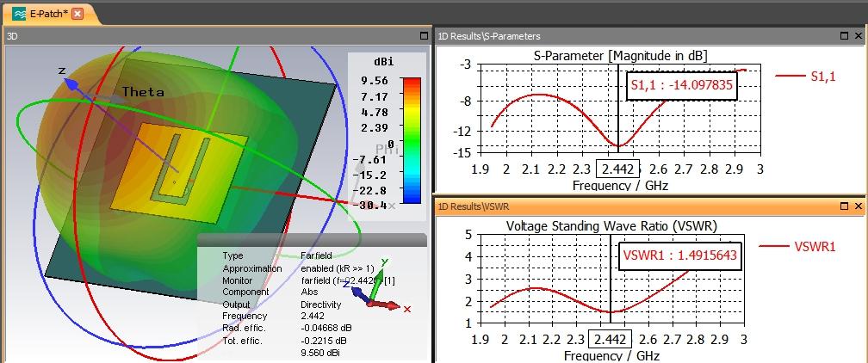Click the 9.56 maximum value on color scale
868x363 pixels.
tap(375, 81)
